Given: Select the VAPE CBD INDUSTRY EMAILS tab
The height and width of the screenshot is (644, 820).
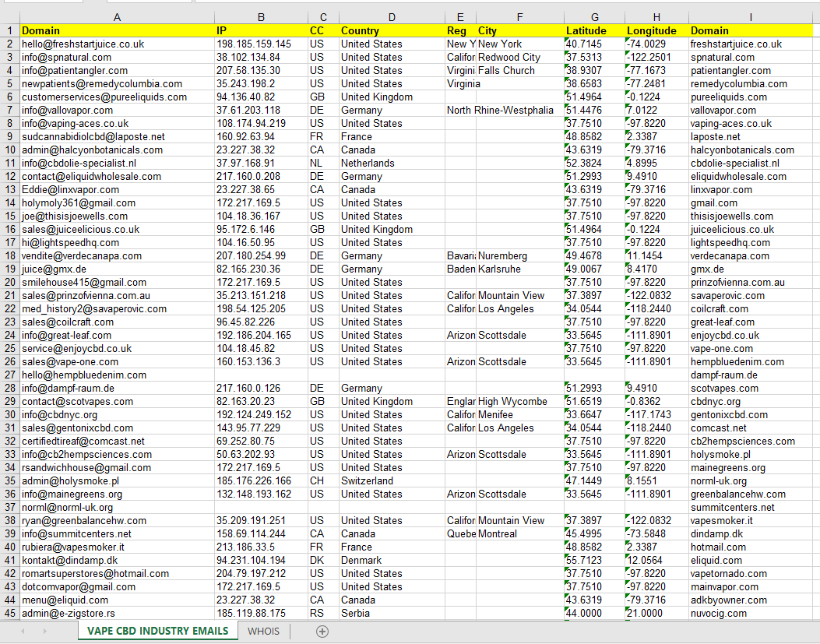Looking at the screenshot, I should pos(157,631).
